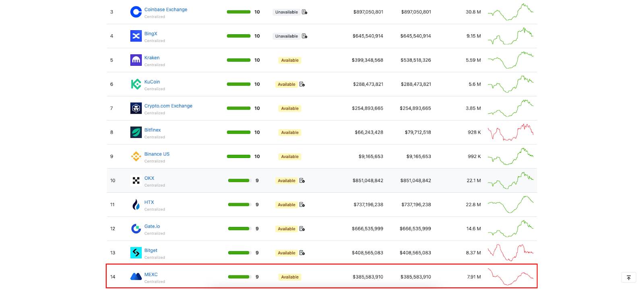This screenshot has width=644, height=289.
Task: Click the Unavailable badge for Coinbase Exchange
Action: tap(287, 12)
